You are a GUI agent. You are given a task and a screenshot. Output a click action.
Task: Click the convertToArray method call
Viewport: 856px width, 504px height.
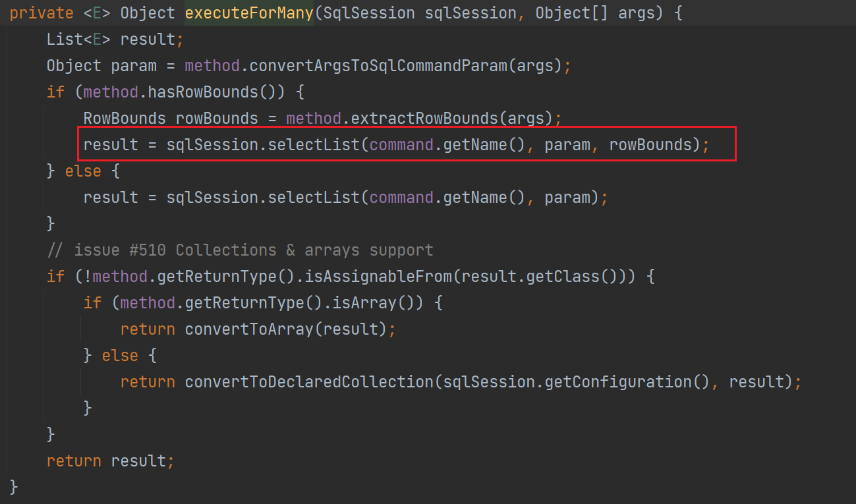pyautogui.click(x=249, y=329)
